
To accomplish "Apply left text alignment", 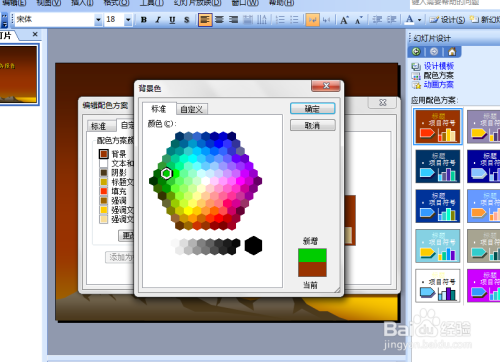I will [x=205, y=20].
